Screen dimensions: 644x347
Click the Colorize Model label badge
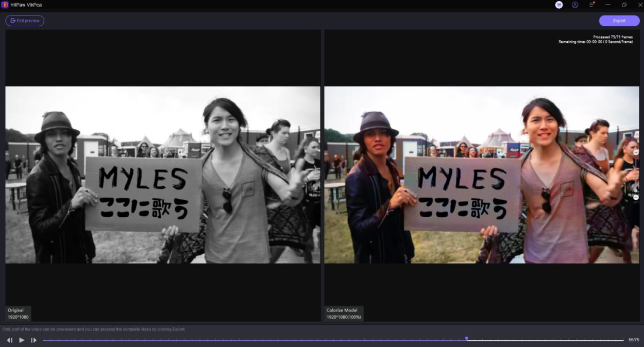click(342, 310)
